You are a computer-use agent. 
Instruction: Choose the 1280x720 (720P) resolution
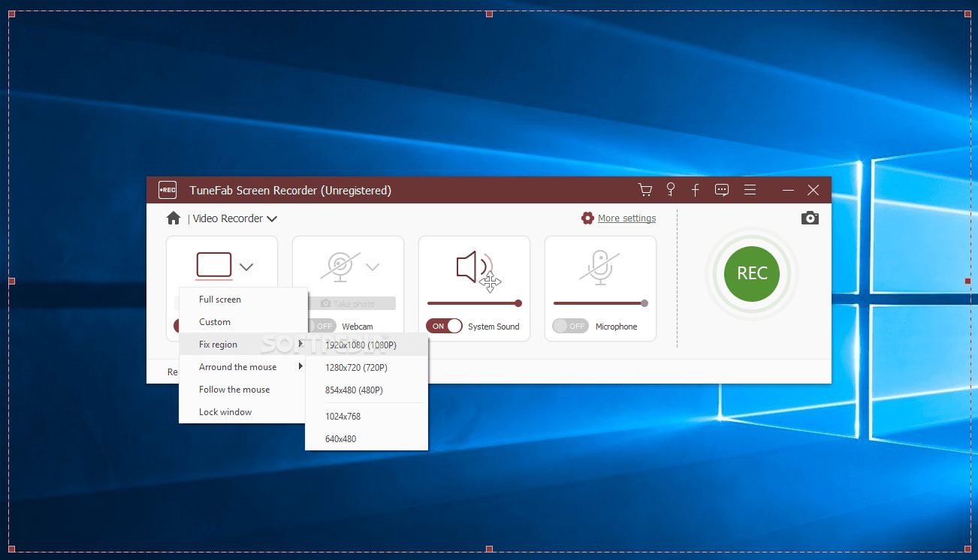[x=356, y=368]
